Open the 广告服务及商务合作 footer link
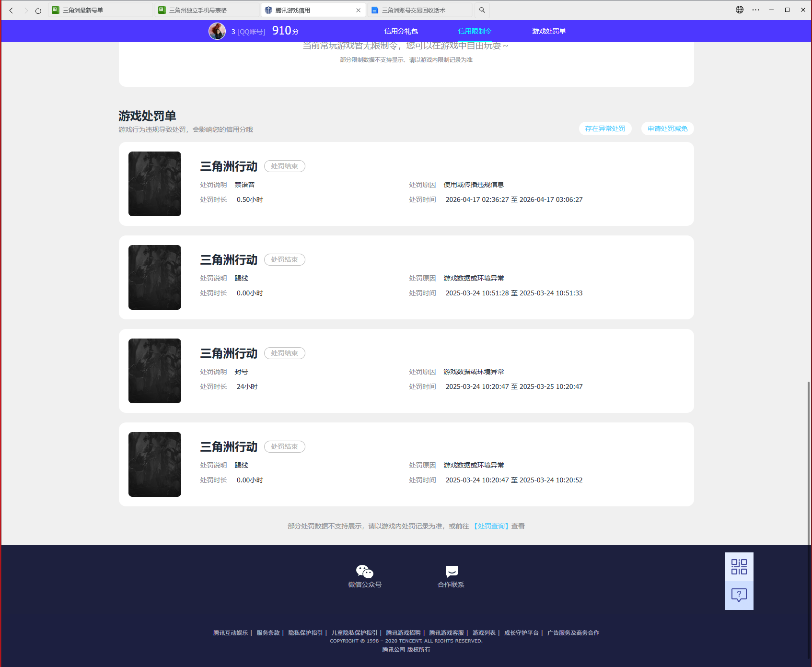 [x=573, y=633]
